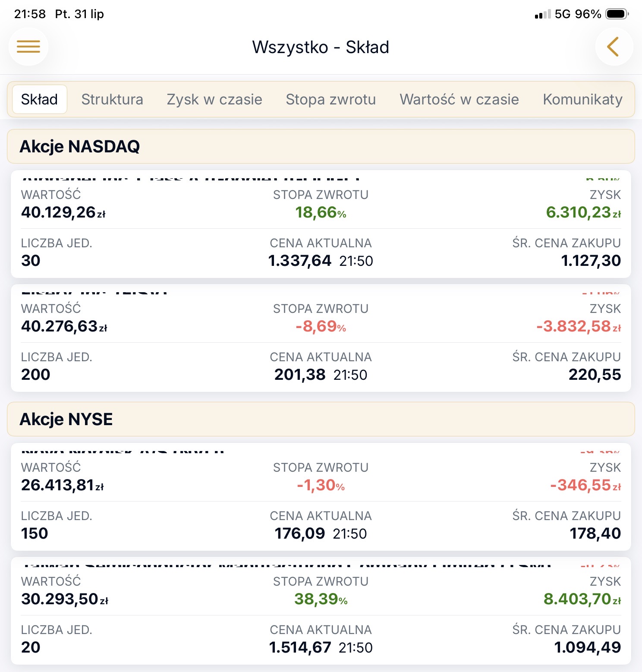Tap the 18,66% return rate value

321,212
